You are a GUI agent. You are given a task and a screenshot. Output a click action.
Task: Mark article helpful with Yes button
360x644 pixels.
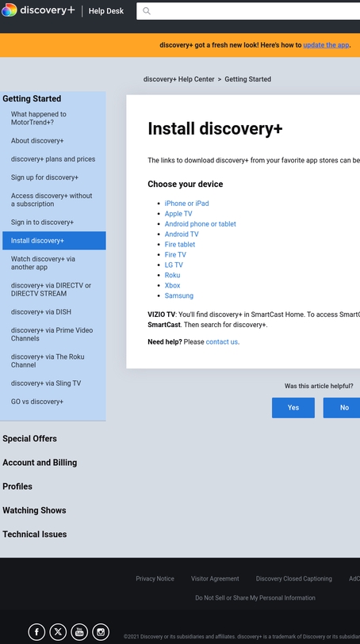point(293,408)
